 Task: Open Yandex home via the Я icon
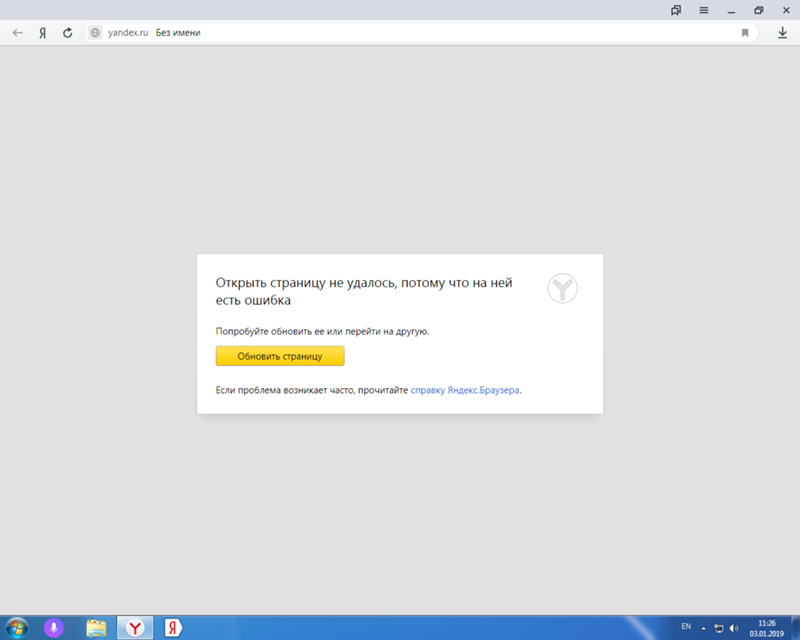[x=43, y=33]
